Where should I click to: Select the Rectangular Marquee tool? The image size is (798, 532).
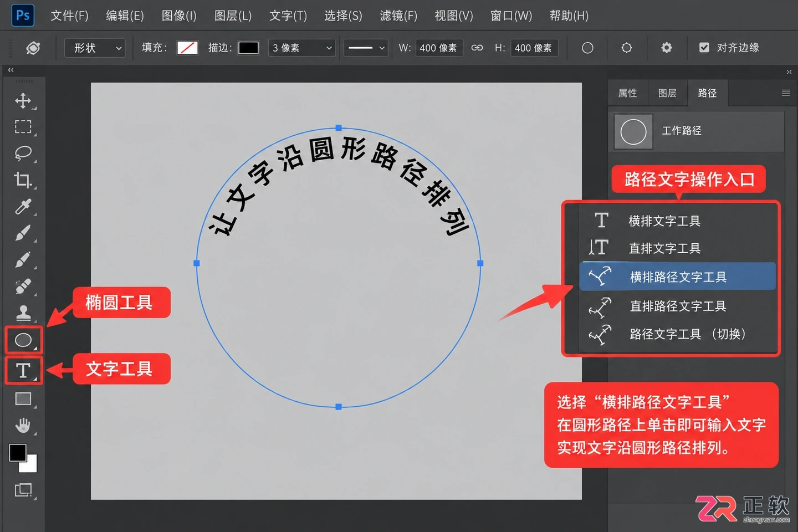(x=23, y=127)
